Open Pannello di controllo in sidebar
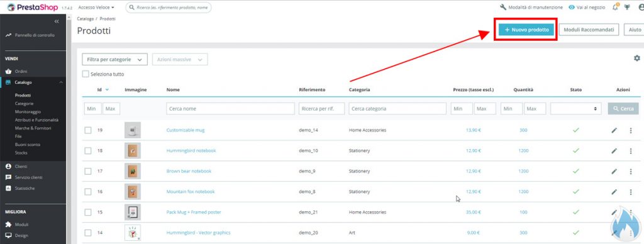The width and height of the screenshot is (644, 244). click(x=30, y=35)
